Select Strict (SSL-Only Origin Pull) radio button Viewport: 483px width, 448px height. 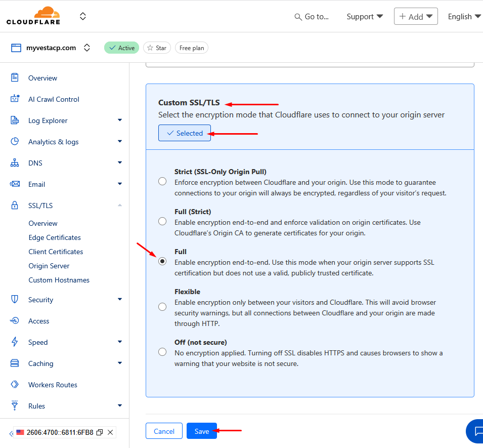[x=162, y=181]
